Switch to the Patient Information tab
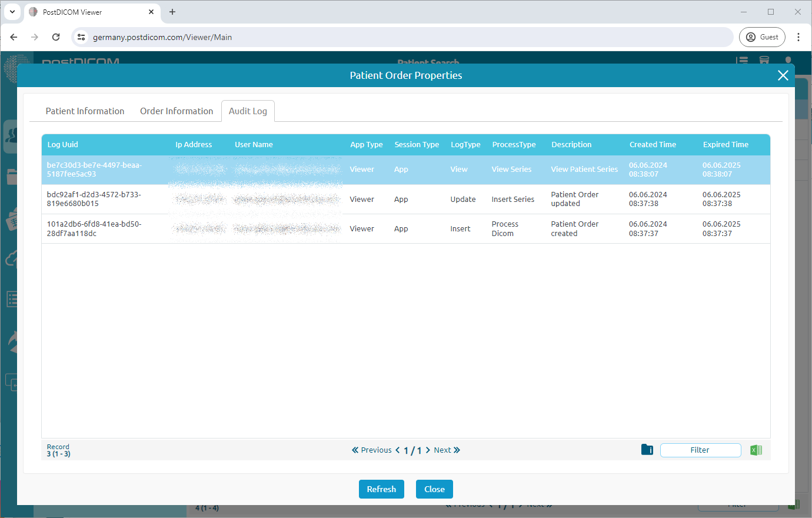The height and width of the screenshot is (518, 812). coord(85,111)
